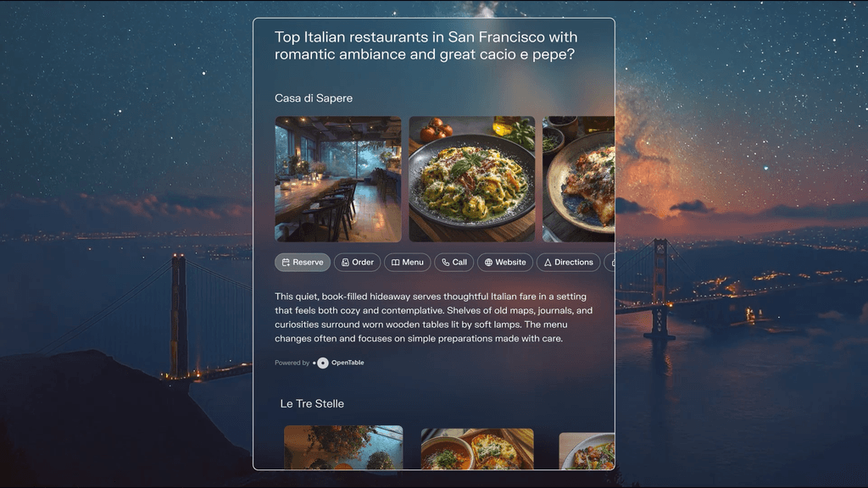Image resolution: width=868 pixels, height=488 pixels.
Task: Click the Powered by label
Action: [x=292, y=363]
